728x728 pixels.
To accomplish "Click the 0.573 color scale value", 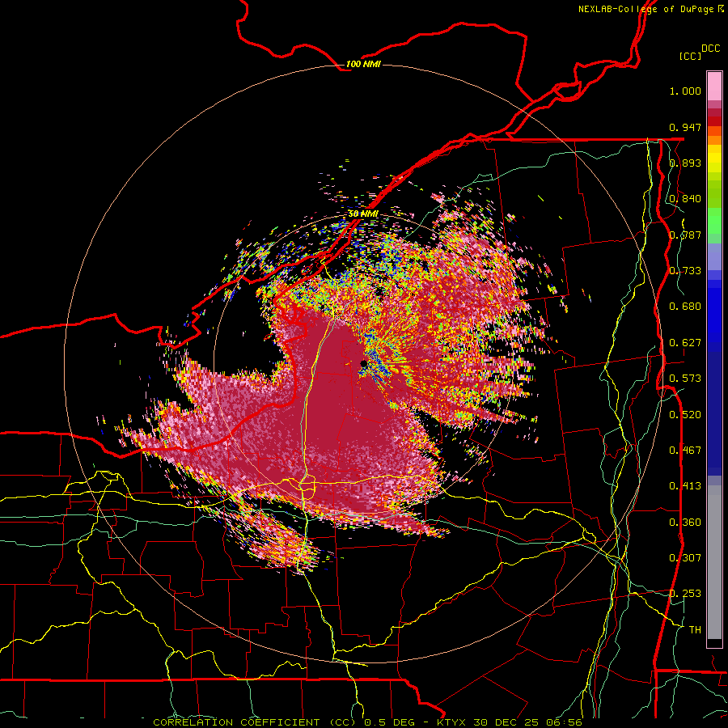I will (685, 379).
